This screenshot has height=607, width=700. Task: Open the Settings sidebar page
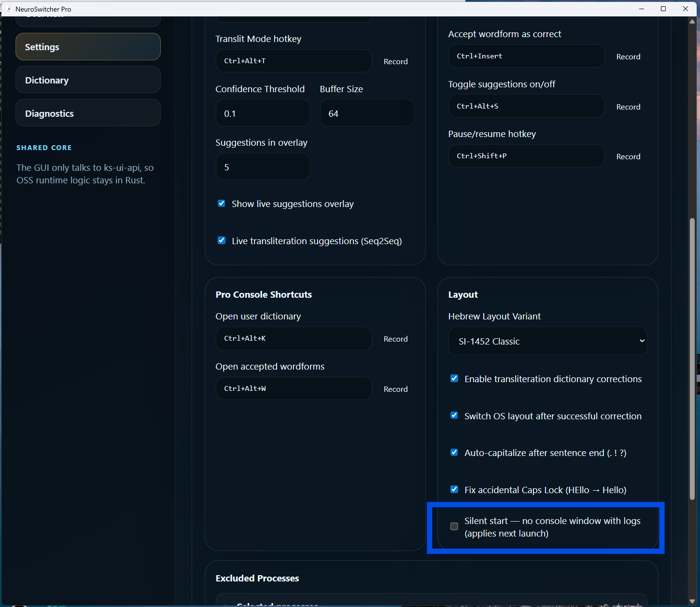(88, 47)
